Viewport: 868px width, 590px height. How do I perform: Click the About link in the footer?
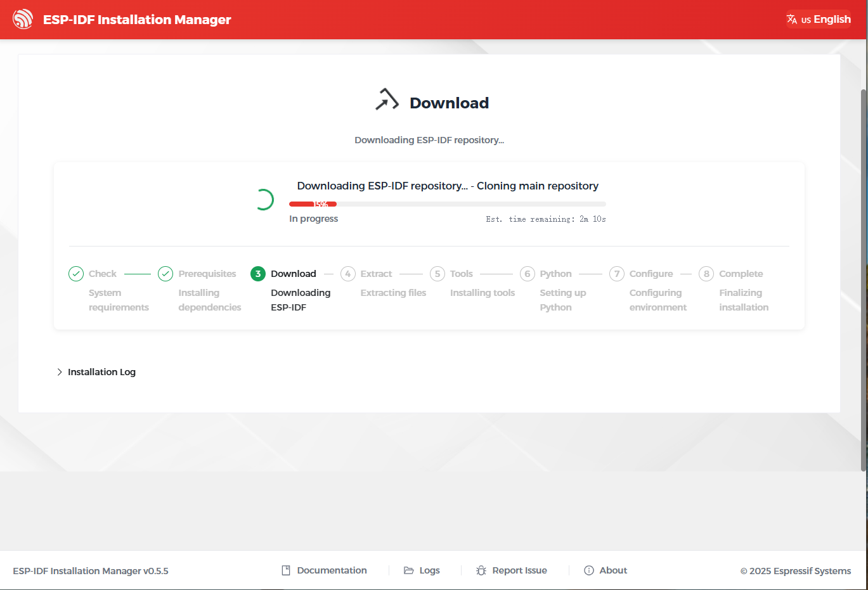pyautogui.click(x=613, y=570)
